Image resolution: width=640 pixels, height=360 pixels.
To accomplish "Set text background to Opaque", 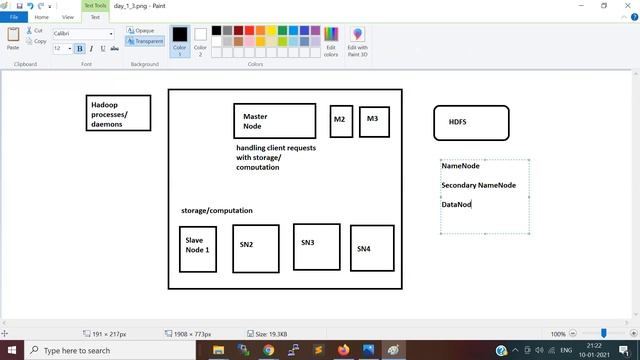I will pyautogui.click(x=140, y=31).
